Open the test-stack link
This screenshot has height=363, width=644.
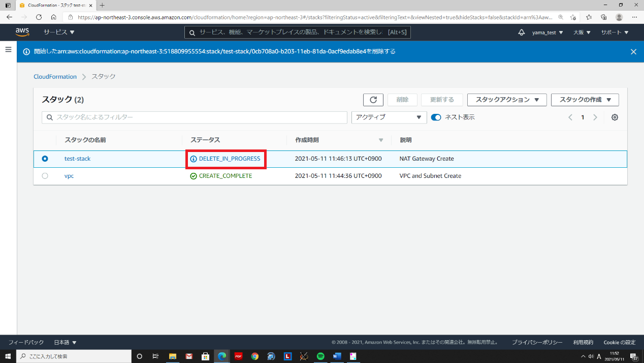coord(77,159)
